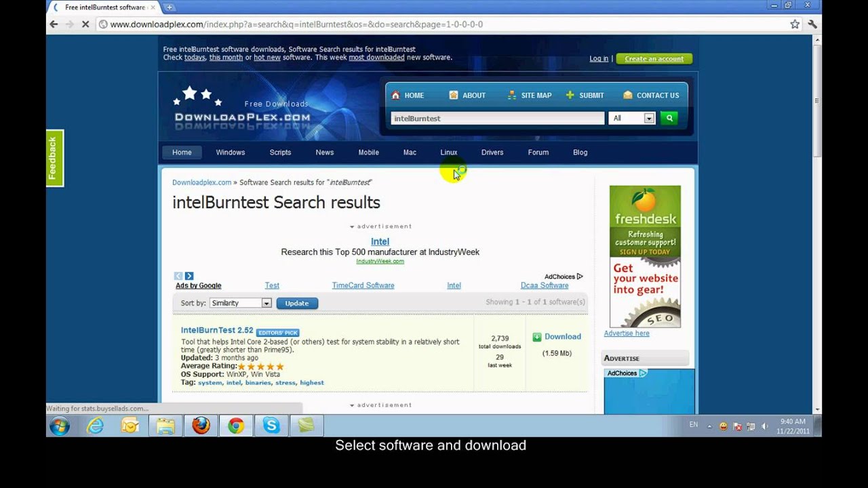Open a new browser tab
Image resolution: width=868 pixels, height=488 pixels.
coord(170,7)
